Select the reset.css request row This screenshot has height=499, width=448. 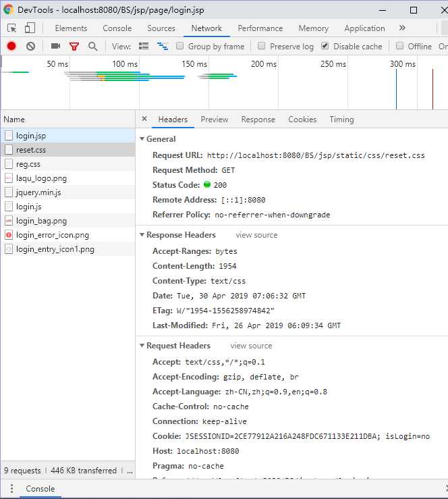coord(67,150)
